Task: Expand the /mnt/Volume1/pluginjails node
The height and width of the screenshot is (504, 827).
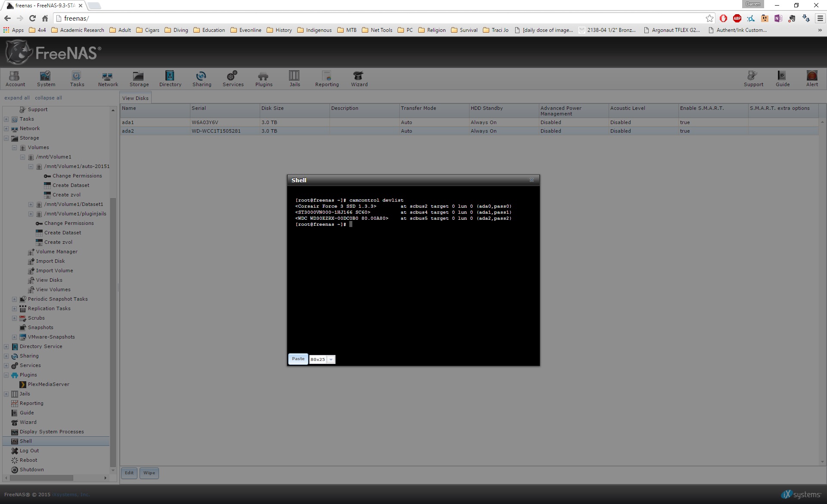Action: pyautogui.click(x=31, y=214)
